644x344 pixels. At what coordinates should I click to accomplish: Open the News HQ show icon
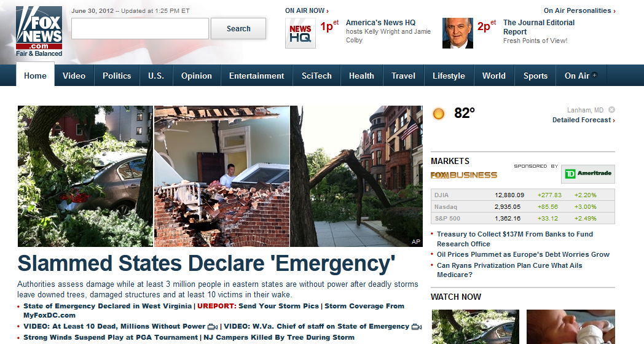(300, 33)
